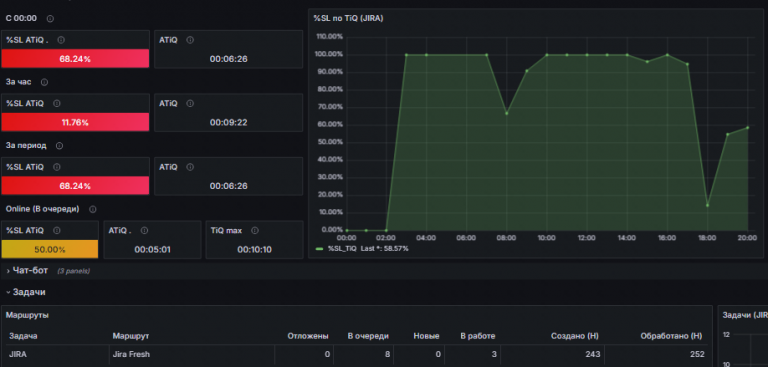Screen dimensions: 768x367
Task: Click the 00:05:01 ATiQ value
Action: (x=152, y=249)
